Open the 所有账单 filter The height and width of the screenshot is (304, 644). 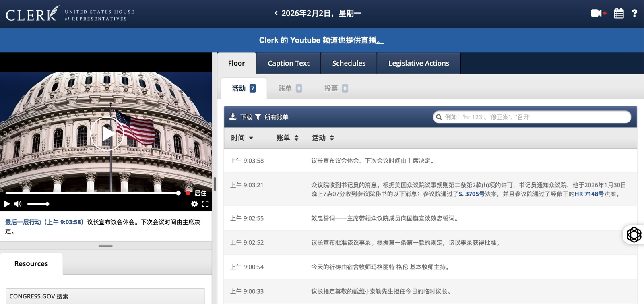(x=272, y=117)
